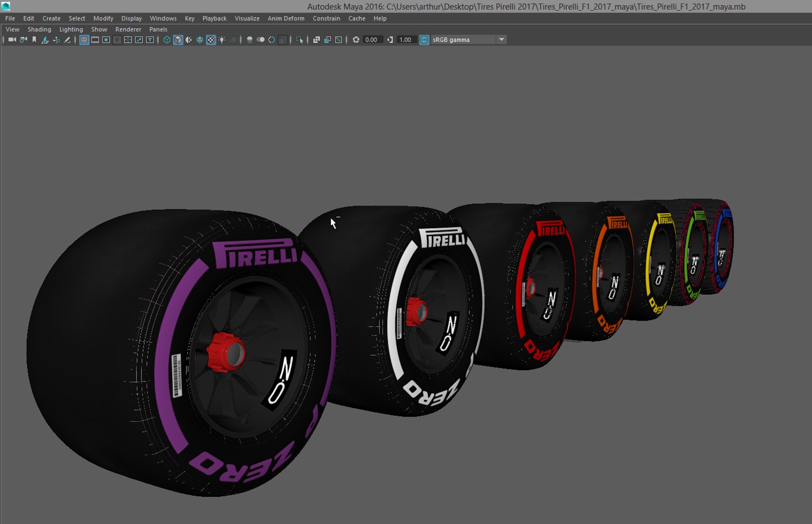The image size is (812, 524).
Task: Click the Image Plane icon
Action: pos(45,40)
